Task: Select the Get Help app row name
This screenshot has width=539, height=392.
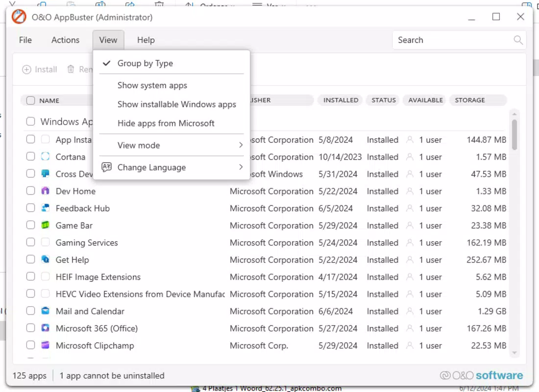Action: tap(72, 260)
